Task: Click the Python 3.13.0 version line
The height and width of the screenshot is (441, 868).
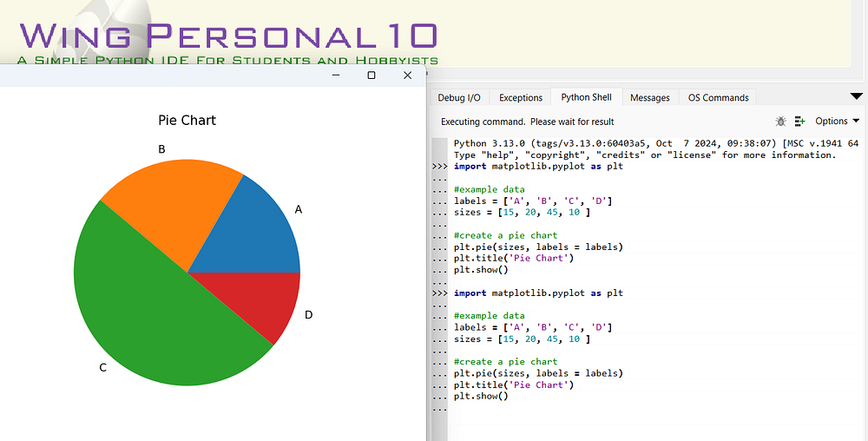Action: point(656,143)
